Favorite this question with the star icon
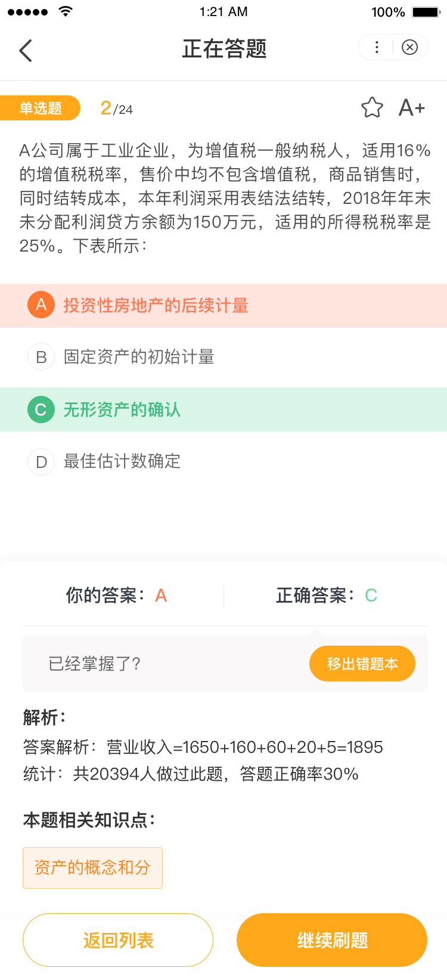The width and height of the screenshot is (447, 980). (372, 108)
